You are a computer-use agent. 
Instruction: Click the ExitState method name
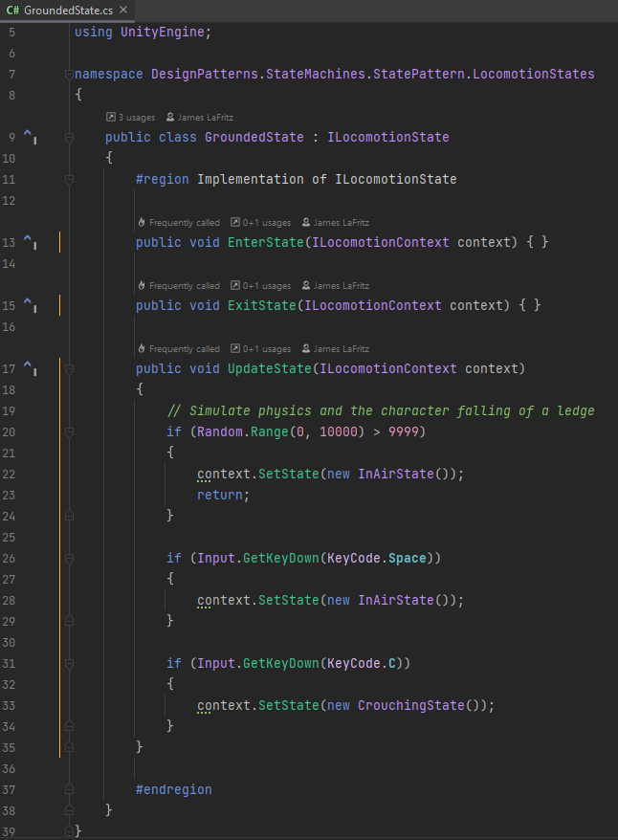click(262, 306)
